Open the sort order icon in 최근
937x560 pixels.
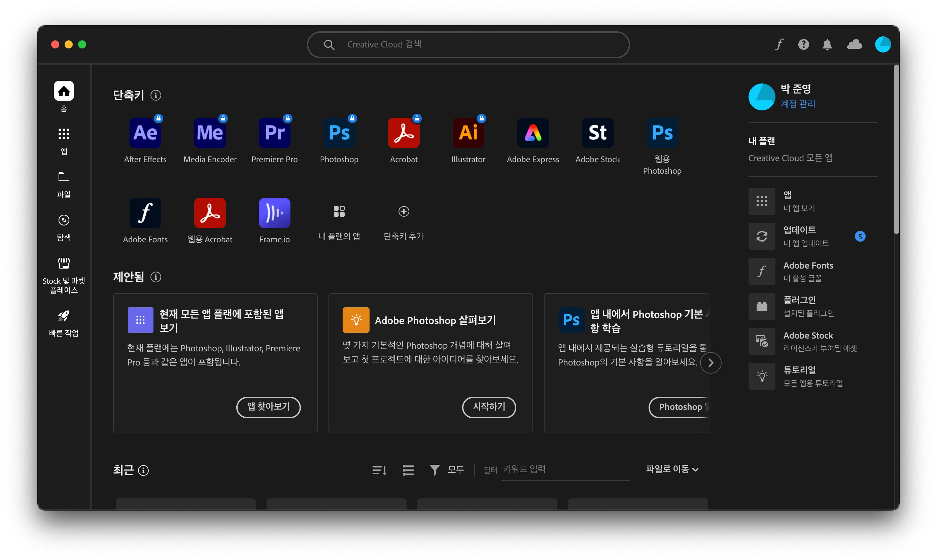[379, 470]
